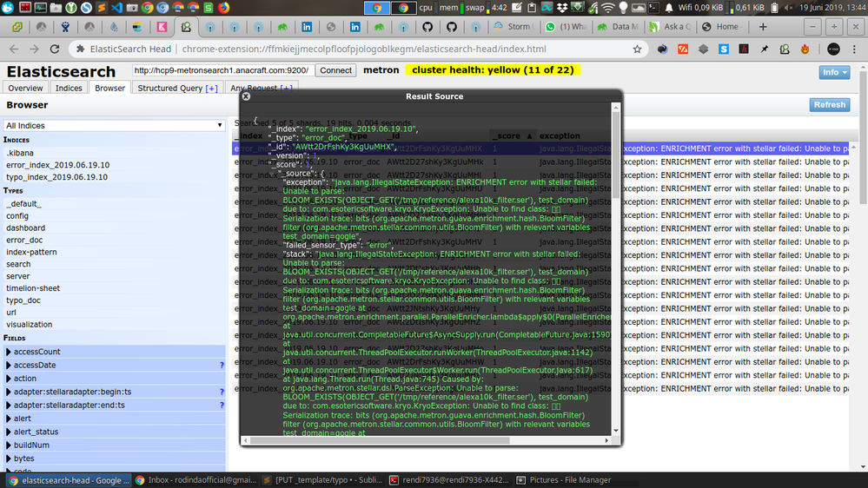The image size is (868, 488).
Task: Sort results by the exception column
Action: (x=560, y=135)
